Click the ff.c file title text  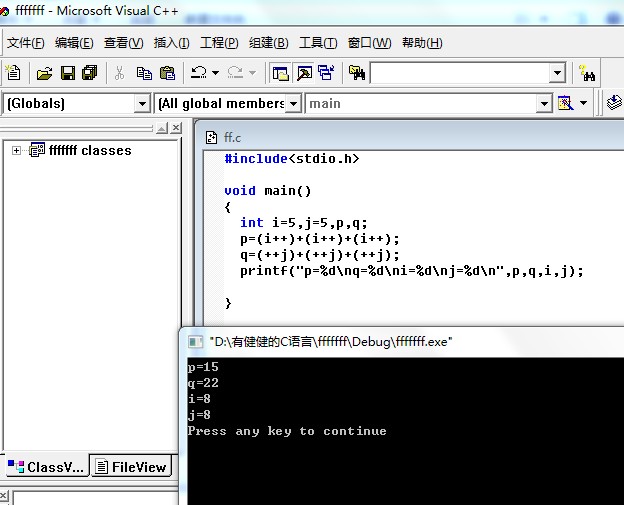pos(232,138)
